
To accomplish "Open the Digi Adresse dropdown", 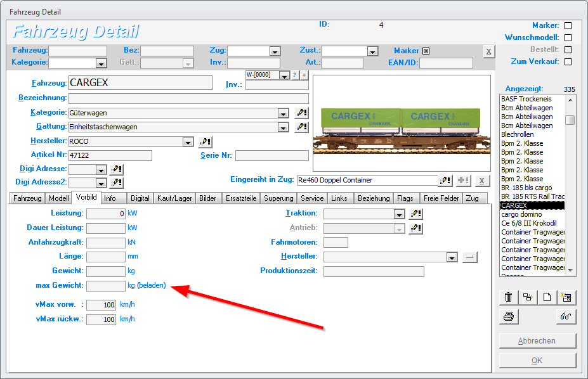I will coord(101,170).
